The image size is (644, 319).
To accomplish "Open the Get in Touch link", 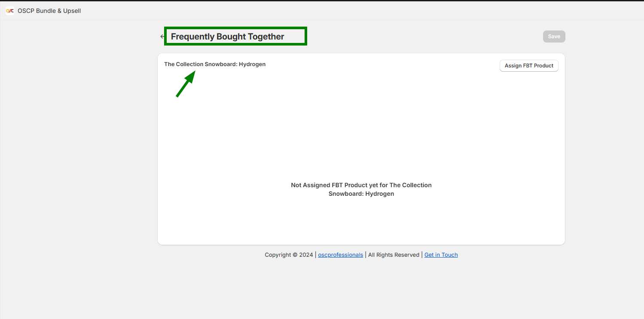I will click(x=441, y=255).
